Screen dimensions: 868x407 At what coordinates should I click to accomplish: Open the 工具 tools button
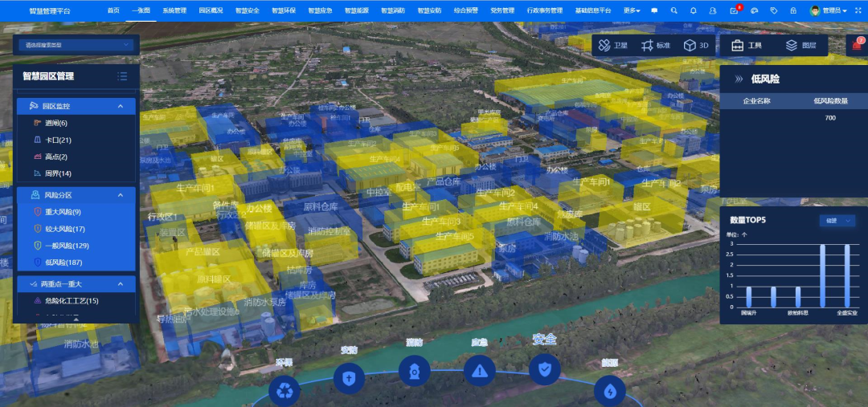pos(747,45)
